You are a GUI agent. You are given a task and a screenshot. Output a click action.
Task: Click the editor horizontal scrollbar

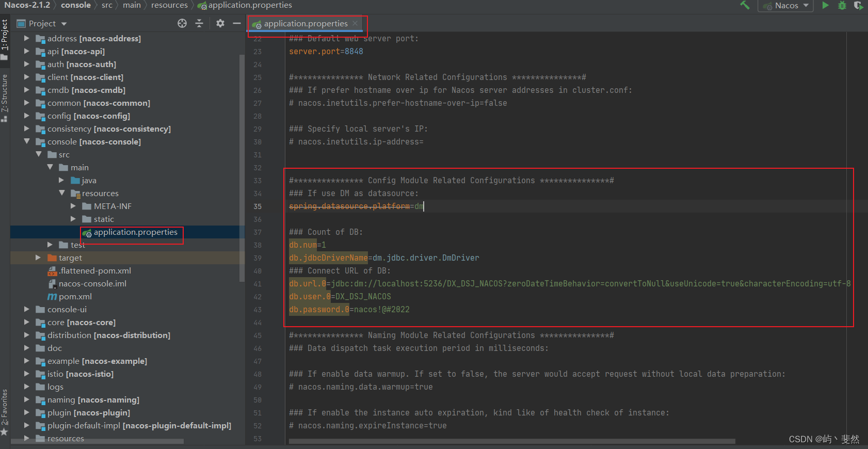coord(512,441)
